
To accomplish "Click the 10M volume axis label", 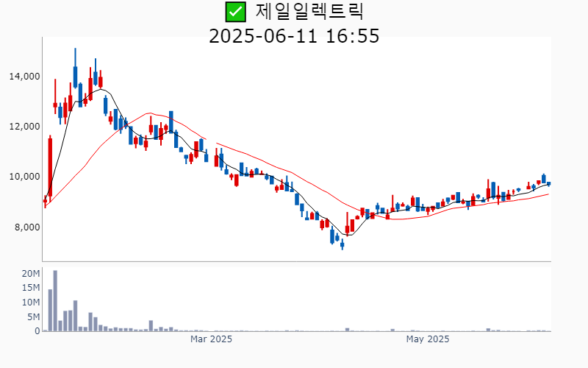I will tap(31, 302).
